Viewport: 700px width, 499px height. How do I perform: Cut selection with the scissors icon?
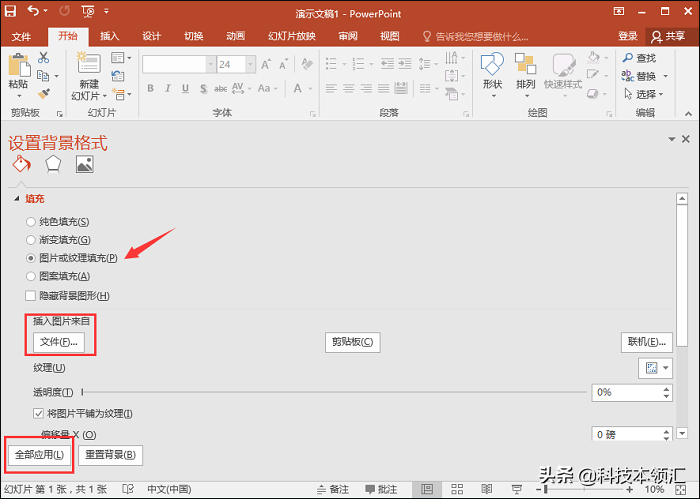tap(43, 57)
